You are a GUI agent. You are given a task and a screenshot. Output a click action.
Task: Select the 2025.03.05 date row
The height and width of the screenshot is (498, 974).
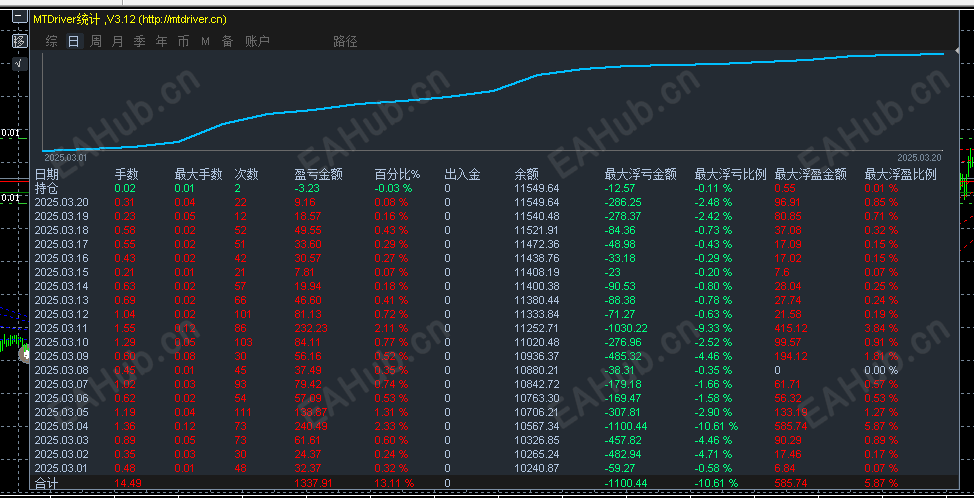(61, 412)
